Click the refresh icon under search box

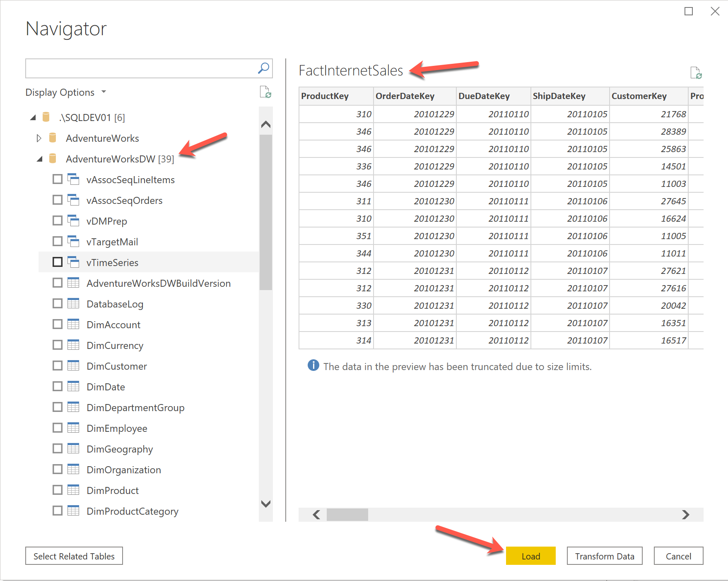coord(265,92)
